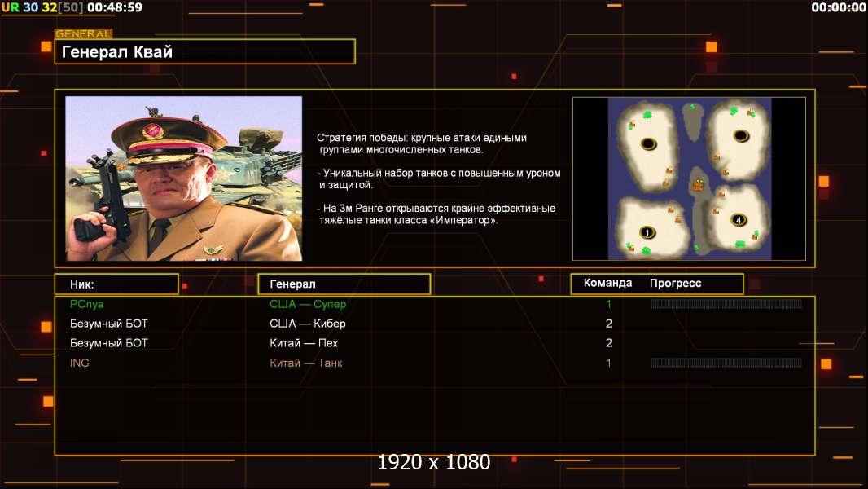Click player name 'PCnya'
Image resolution: width=868 pixels, height=489 pixels.
pos(87,304)
